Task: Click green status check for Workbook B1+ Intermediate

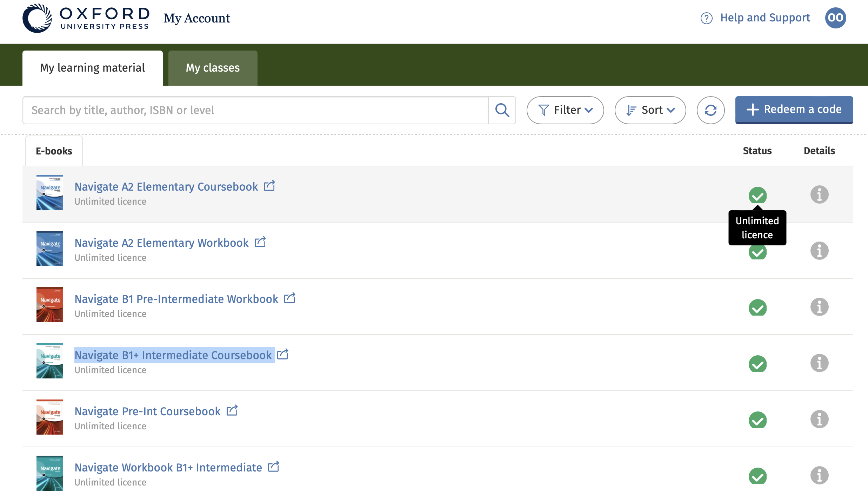Action: pyautogui.click(x=757, y=476)
